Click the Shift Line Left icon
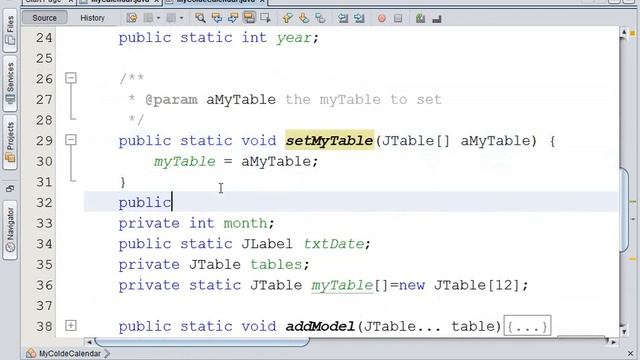This screenshot has height=360, width=640. pos(343,18)
